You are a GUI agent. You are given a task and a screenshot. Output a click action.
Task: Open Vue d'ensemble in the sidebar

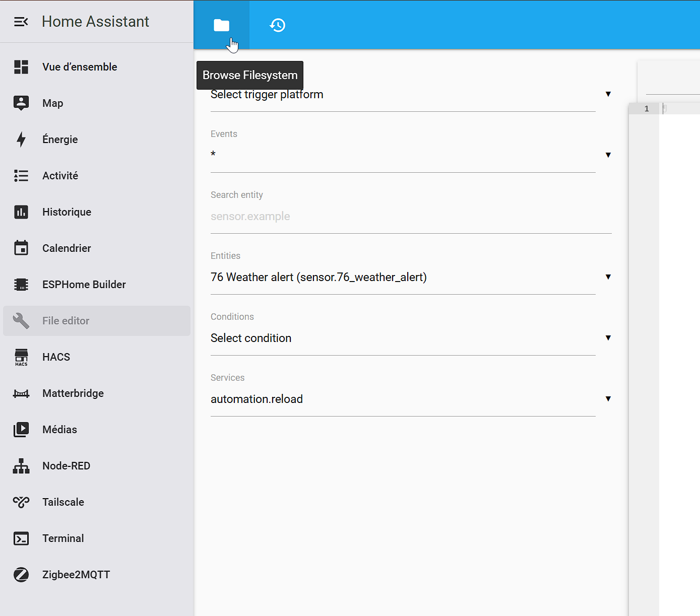(80, 67)
